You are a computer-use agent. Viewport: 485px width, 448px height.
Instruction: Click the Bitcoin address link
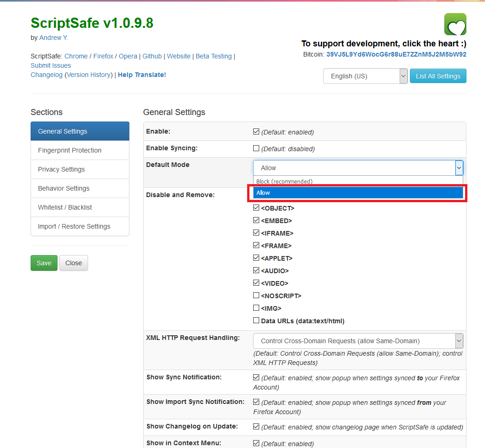coord(396,54)
